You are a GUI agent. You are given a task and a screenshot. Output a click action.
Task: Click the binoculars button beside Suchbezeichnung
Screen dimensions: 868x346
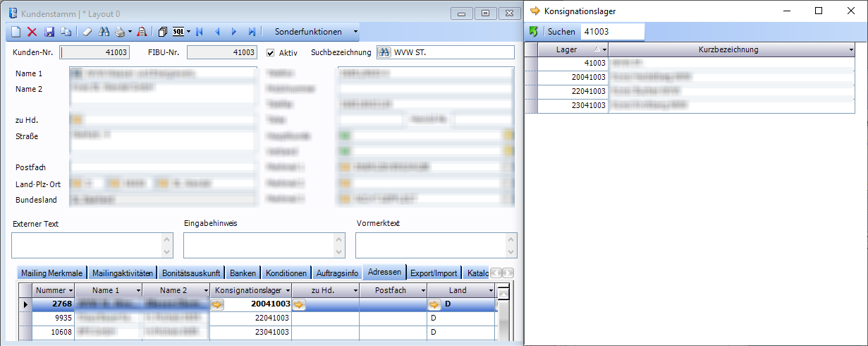coord(384,52)
